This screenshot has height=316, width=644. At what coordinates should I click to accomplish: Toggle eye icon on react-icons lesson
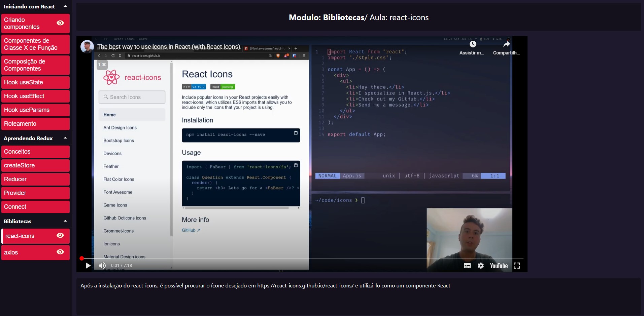pos(60,235)
